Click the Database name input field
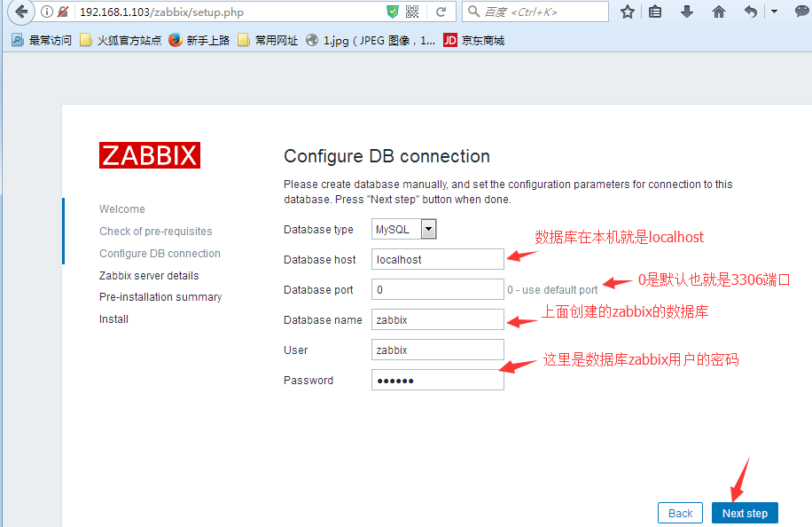Viewport: 812px width, 527px height. (x=438, y=320)
